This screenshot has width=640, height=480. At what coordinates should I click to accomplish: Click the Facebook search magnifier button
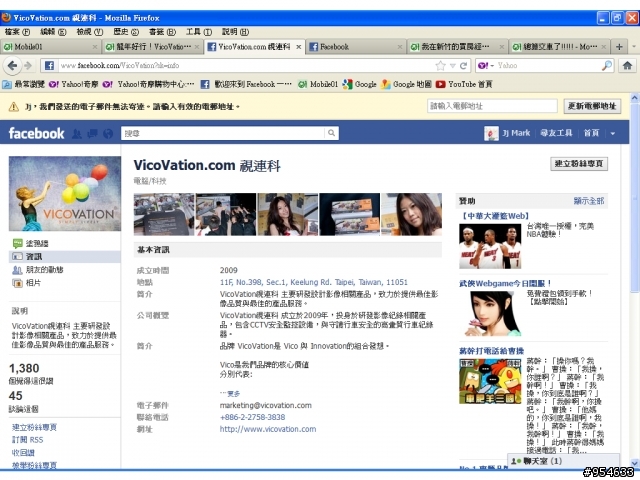coord(331,133)
